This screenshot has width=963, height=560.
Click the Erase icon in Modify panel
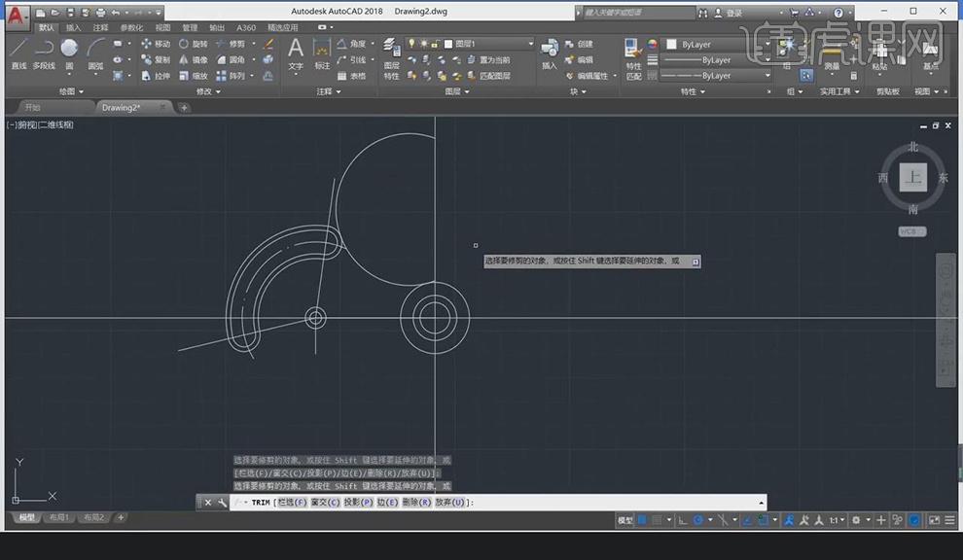268,44
